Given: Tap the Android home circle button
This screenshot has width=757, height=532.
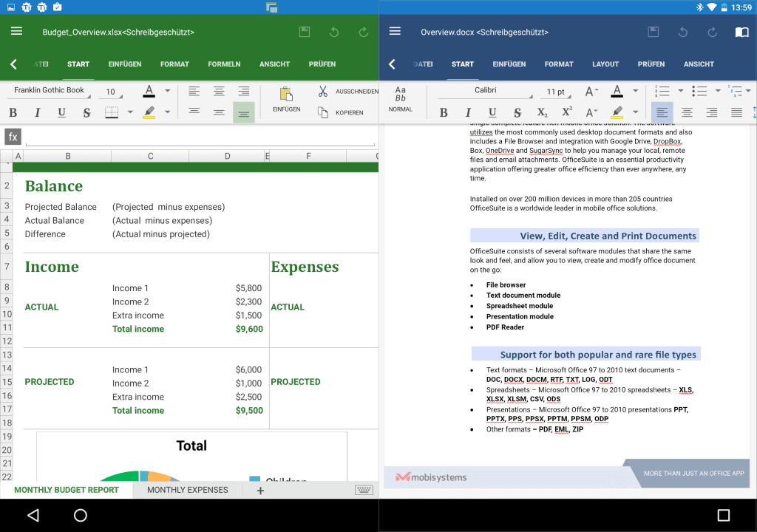Looking at the screenshot, I should click(x=80, y=515).
